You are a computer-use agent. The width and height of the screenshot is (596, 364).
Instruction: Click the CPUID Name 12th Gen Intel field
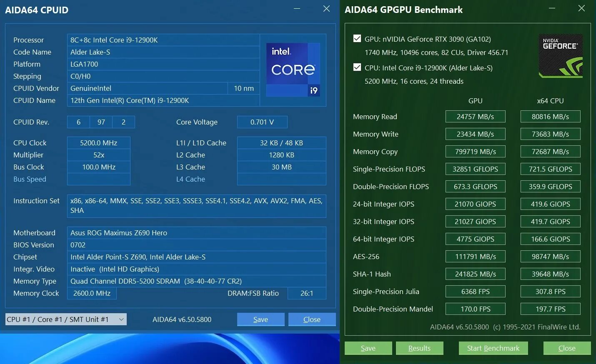pos(163,100)
